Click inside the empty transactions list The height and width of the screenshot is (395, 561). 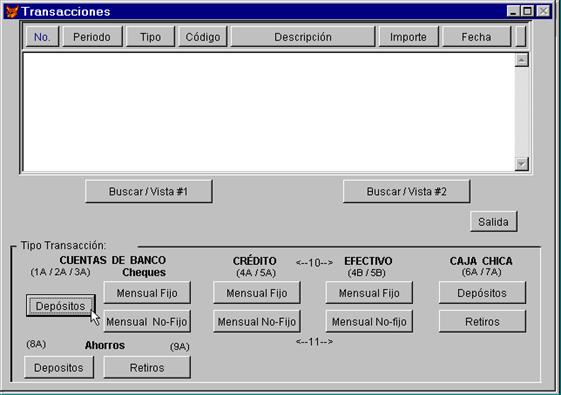point(268,112)
